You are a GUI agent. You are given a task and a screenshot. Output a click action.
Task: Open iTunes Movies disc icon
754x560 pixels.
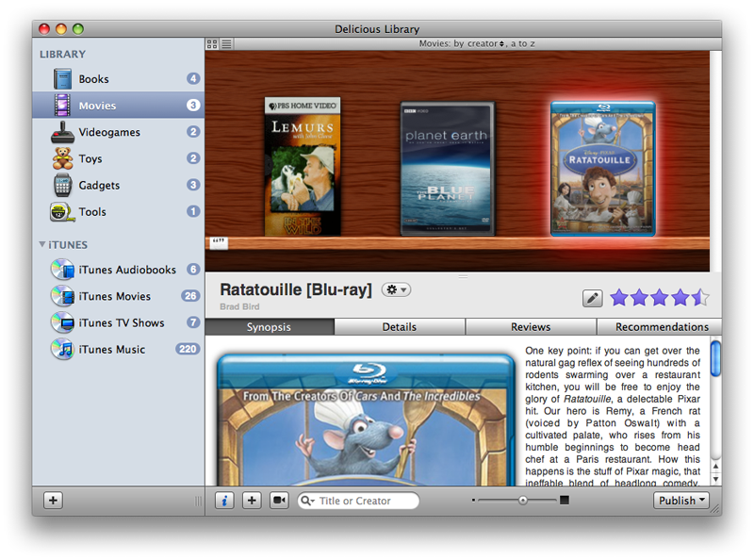(62, 296)
